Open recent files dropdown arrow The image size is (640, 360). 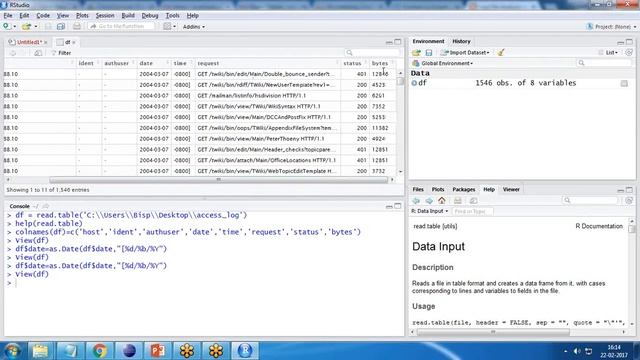coord(36,27)
